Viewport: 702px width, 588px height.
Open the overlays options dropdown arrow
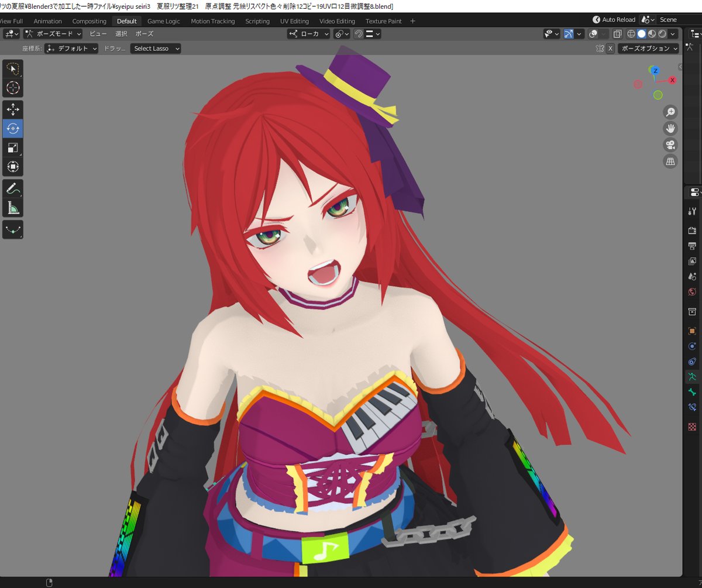pos(604,34)
